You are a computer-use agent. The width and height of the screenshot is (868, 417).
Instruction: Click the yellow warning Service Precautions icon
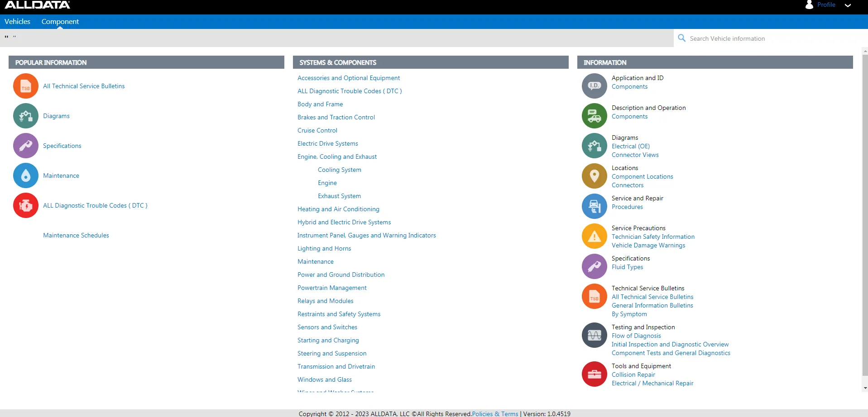click(595, 236)
